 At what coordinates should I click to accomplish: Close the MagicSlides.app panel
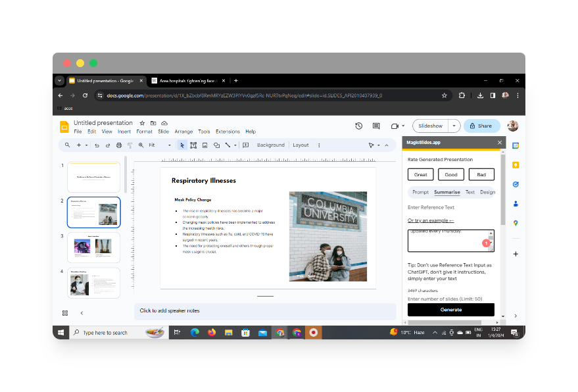(x=500, y=143)
